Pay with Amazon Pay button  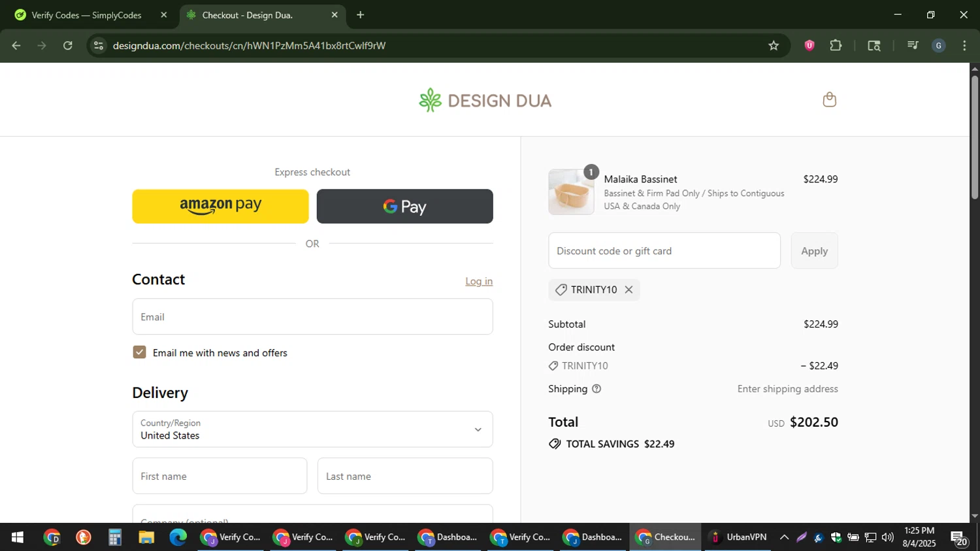(x=220, y=207)
